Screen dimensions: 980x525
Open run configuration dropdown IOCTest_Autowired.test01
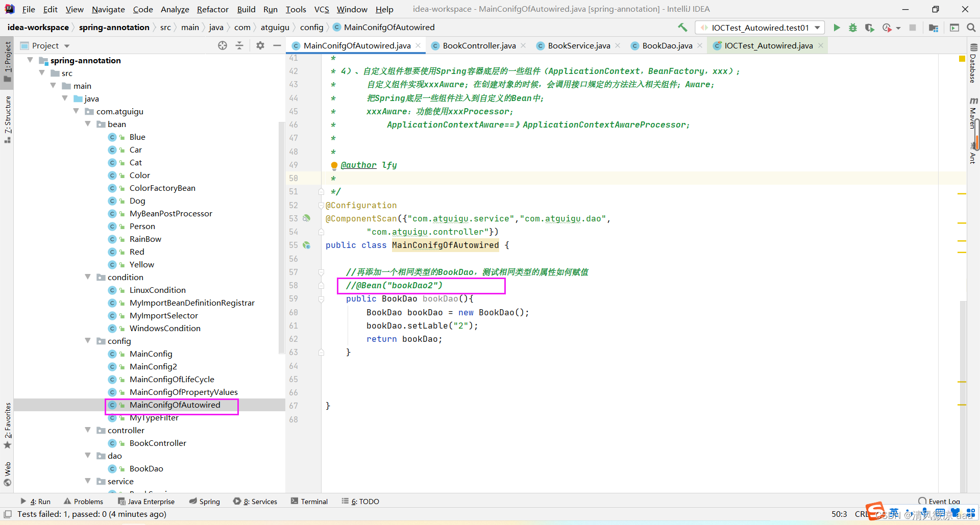pyautogui.click(x=760, y=28)
